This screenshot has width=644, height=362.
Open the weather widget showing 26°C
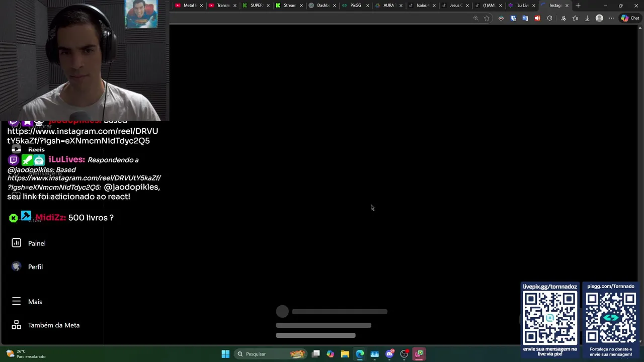[25, 354]
